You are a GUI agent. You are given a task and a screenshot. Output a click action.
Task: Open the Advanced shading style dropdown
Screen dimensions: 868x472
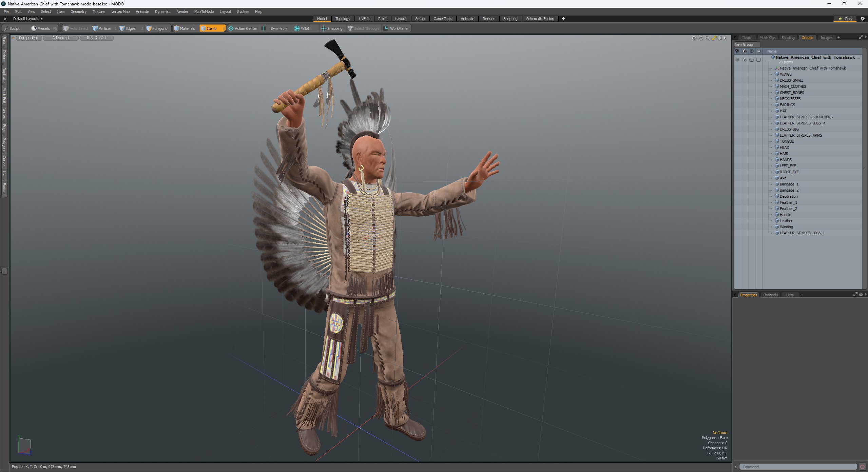60,38
